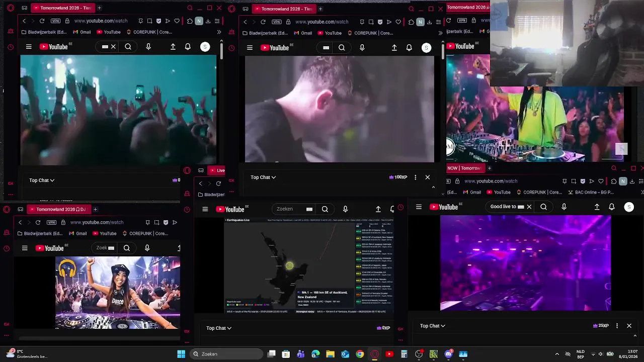Open S account avatar in bowed-head DJ window
644x362 pixels.
[426, 48]
